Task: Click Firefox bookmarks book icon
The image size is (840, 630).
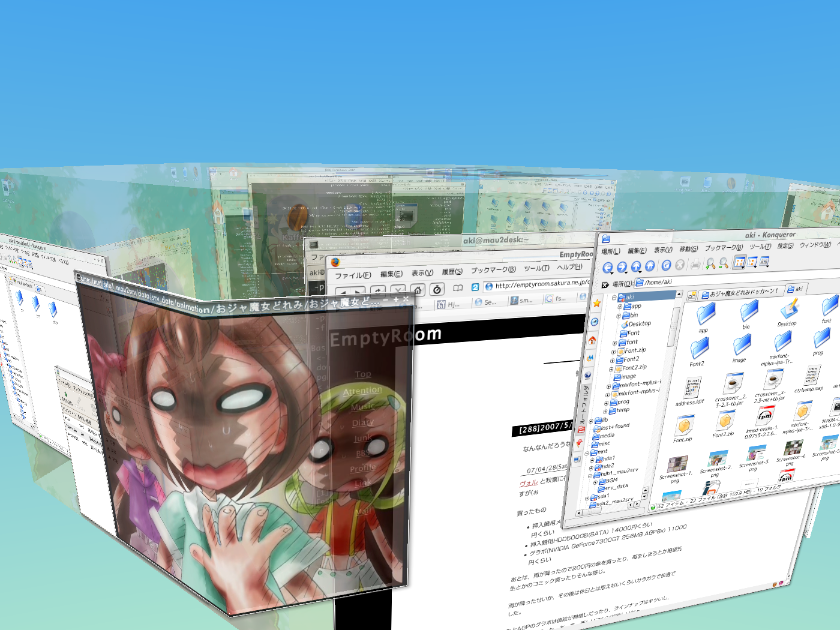Action: (458, 288)
